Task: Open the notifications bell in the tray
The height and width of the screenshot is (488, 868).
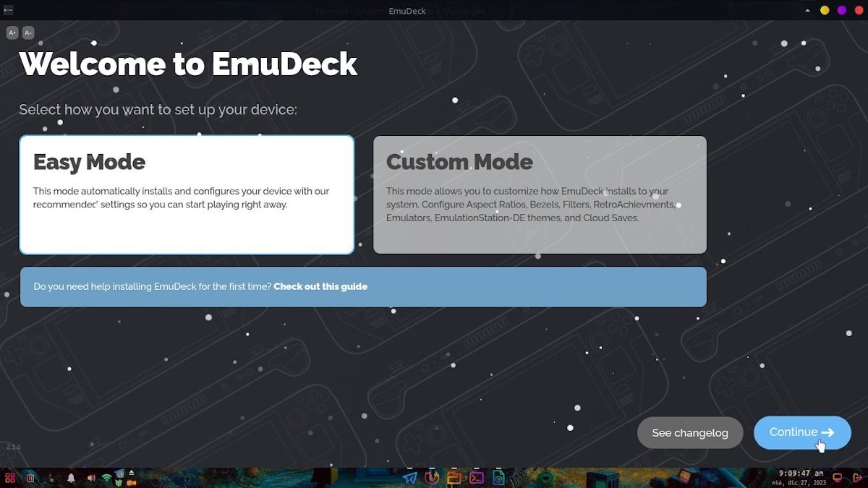Action: coord(71,478)
